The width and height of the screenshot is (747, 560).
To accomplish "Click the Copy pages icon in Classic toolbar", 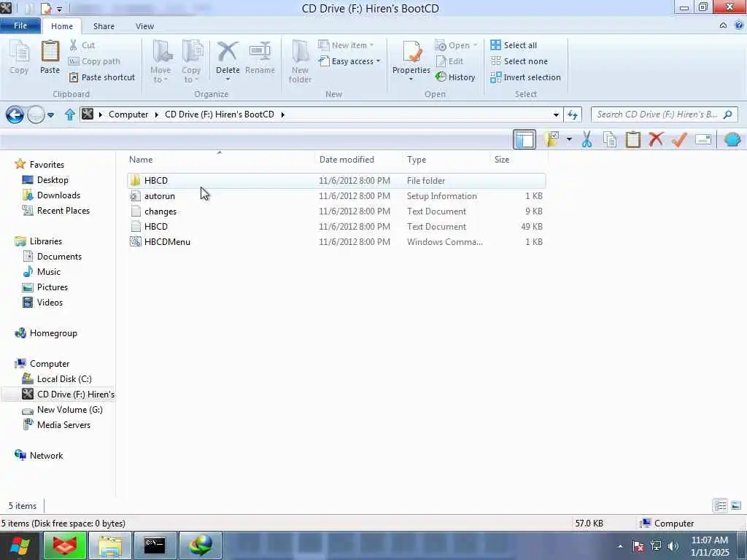I will pyautogui.click(x=610, y=139).
